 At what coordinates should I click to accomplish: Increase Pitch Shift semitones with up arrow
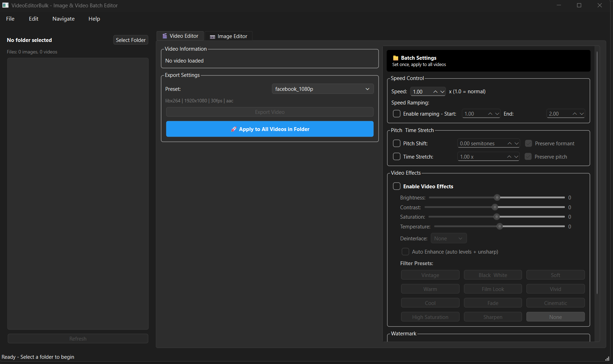coord(510,144)
